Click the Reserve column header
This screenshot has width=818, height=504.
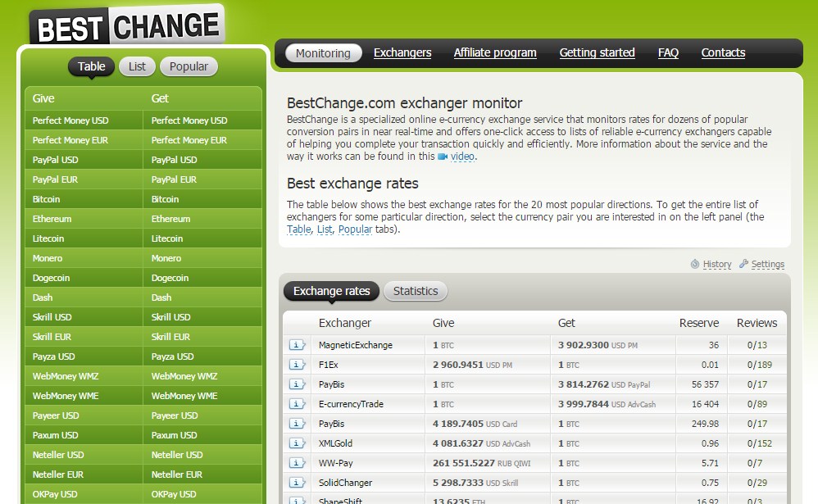pyautogui.click(x=699, y=323)
